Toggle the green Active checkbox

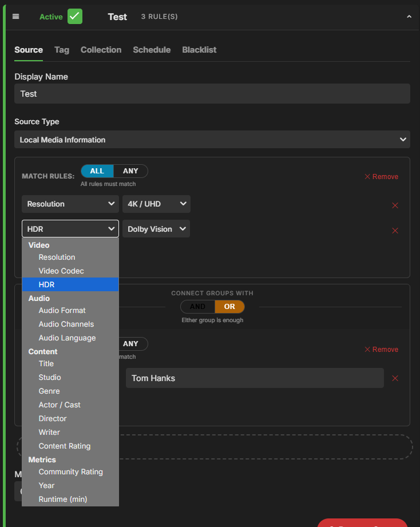pos(75,17)
